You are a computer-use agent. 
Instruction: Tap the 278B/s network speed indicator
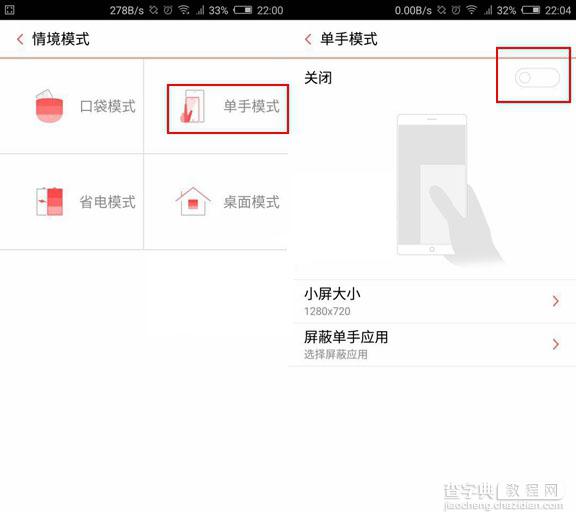pos(127,10)
